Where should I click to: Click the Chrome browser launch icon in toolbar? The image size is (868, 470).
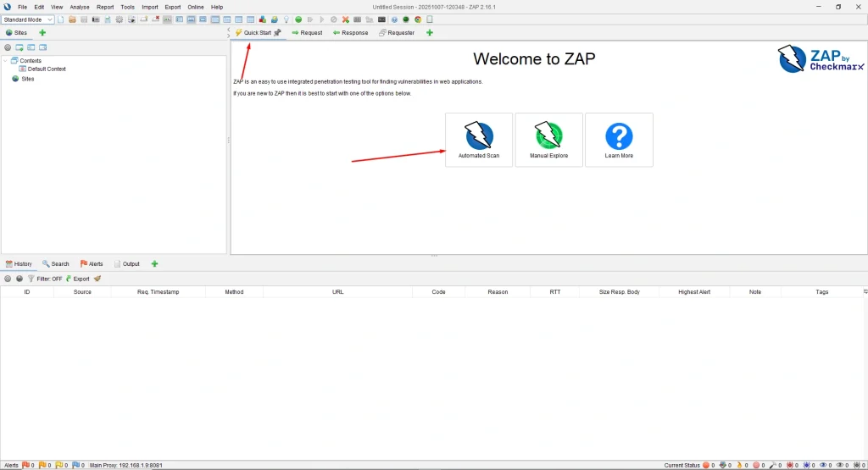[417, 19]
